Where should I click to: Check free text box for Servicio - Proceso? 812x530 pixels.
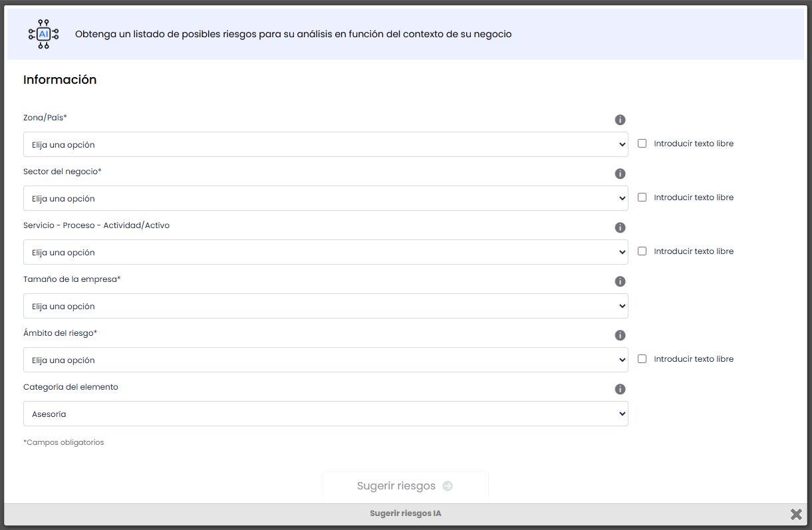click(x=642, y=251)
